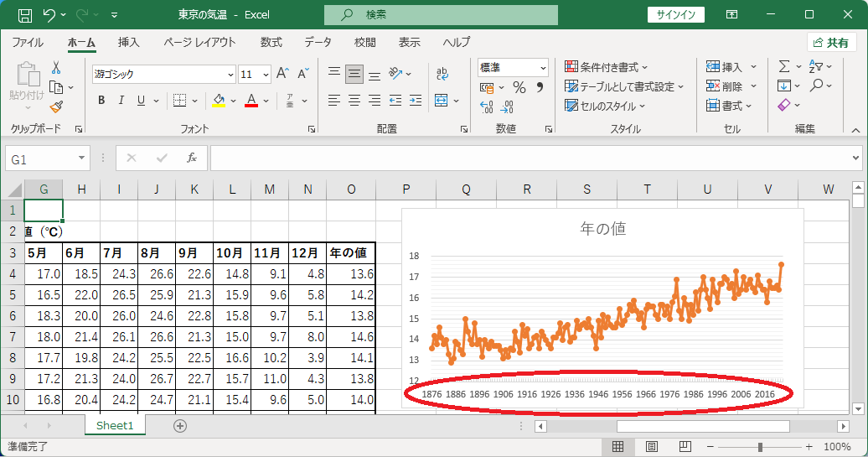Apply yellow fill color bucket

220,101
